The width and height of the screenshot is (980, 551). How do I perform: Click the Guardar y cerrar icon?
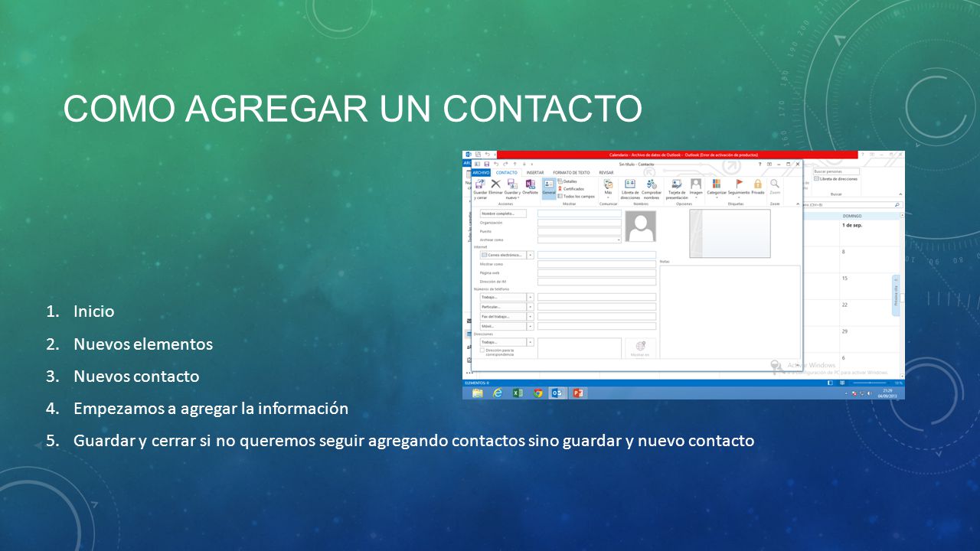[480, 184]
